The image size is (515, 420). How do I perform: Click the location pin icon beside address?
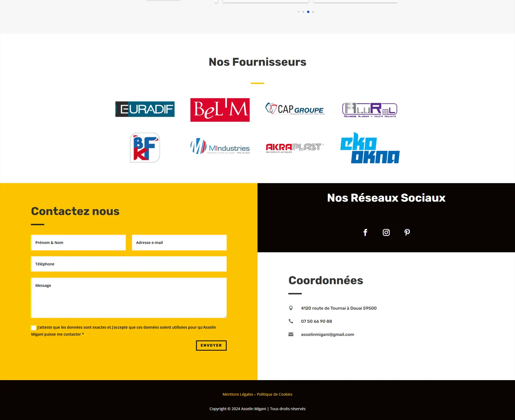(291, 308)
